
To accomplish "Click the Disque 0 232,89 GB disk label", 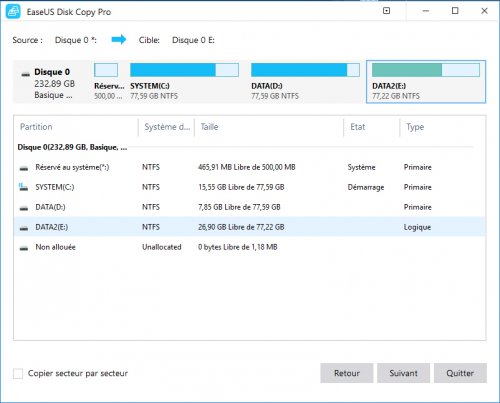I will (x=54, y=83).
